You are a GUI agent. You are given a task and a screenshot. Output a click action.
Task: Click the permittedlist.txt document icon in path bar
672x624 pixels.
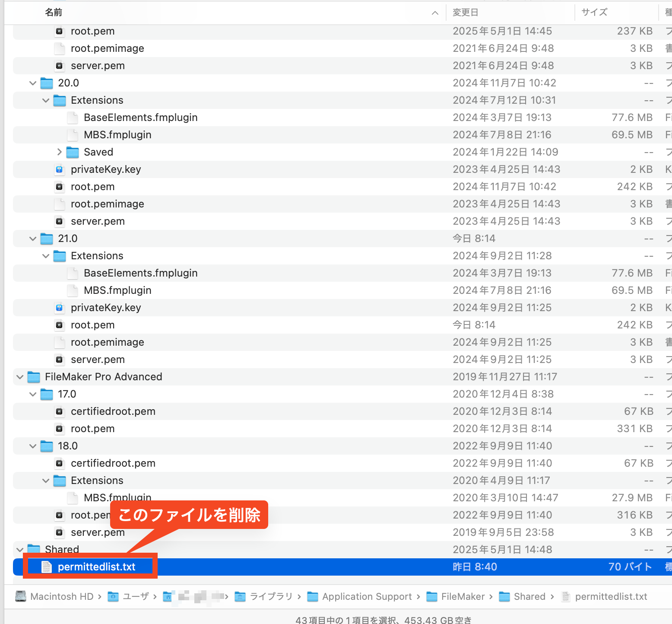[565, 597]
